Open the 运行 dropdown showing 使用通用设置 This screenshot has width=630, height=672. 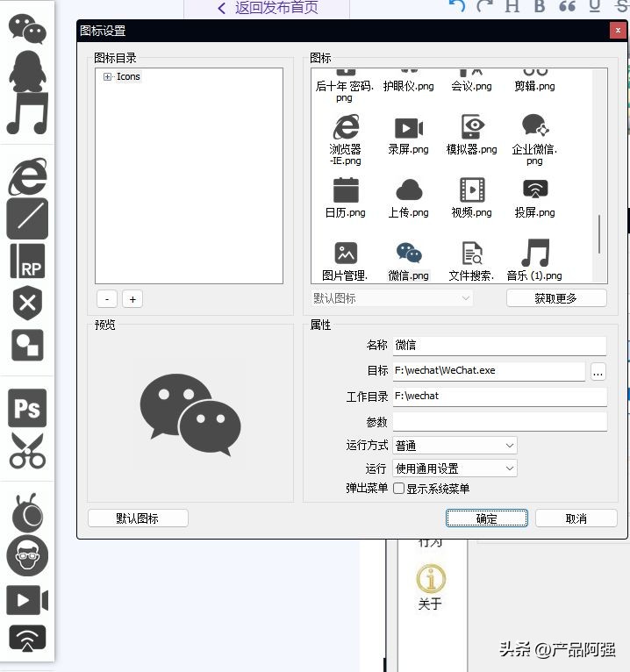tap(455, 468)
